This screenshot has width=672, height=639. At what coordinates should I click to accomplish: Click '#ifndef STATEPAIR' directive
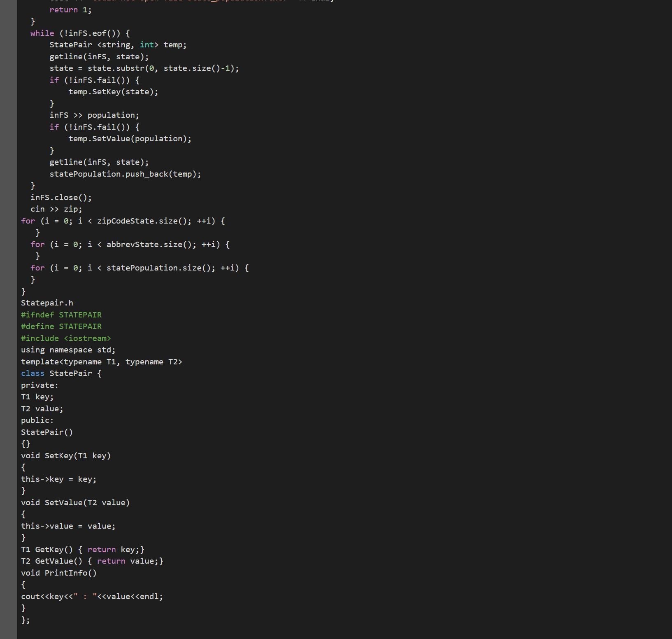(61, 315)
